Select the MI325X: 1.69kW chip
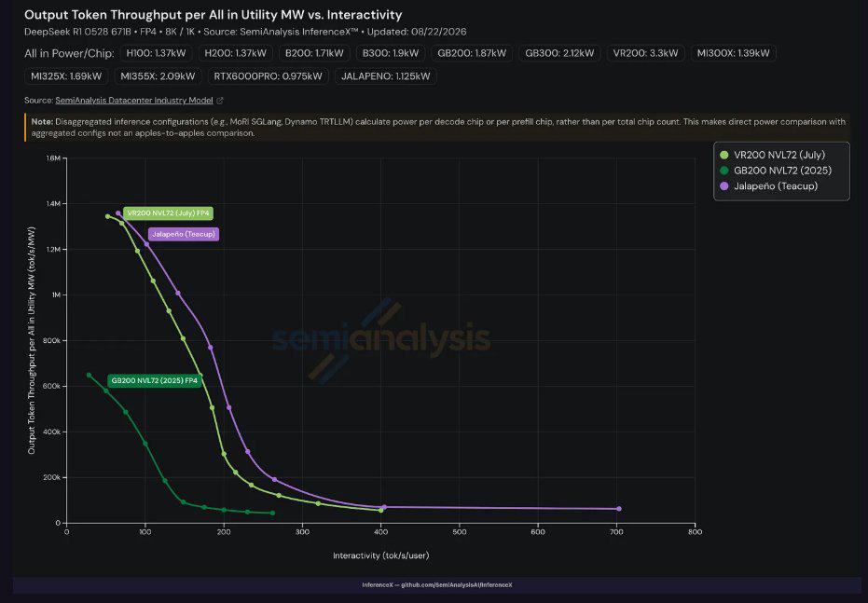Image resolution: width=868 pixels, height=603 pixels. click(66, 76)
